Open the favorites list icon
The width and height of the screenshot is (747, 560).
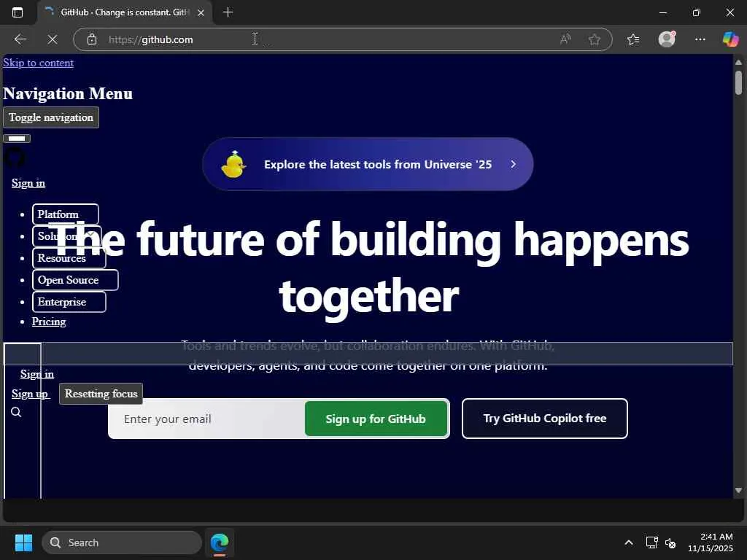pos(633,39)
